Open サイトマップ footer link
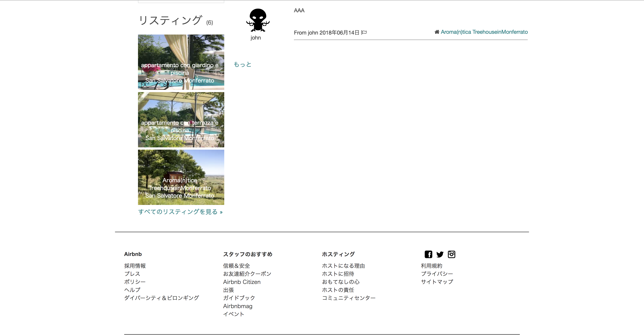 437,282
